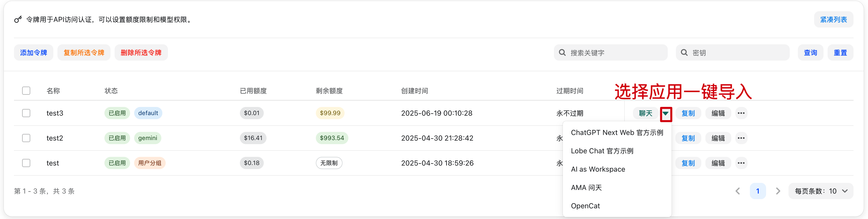Open the 每页条数 page size dropdown
The width and height of the screenshot is (868, 219).
(820, 191)
